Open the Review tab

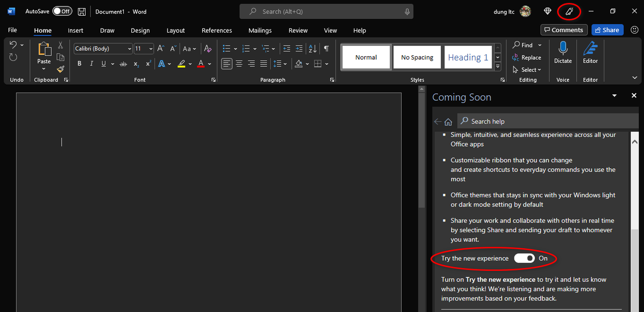coord(298,31)
